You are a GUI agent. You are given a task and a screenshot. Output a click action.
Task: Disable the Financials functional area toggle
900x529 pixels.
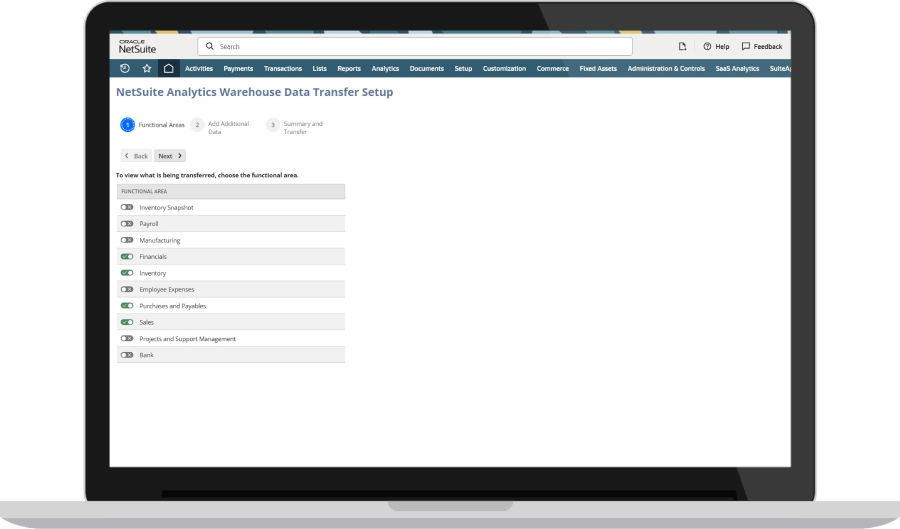[x=127, y=257]
